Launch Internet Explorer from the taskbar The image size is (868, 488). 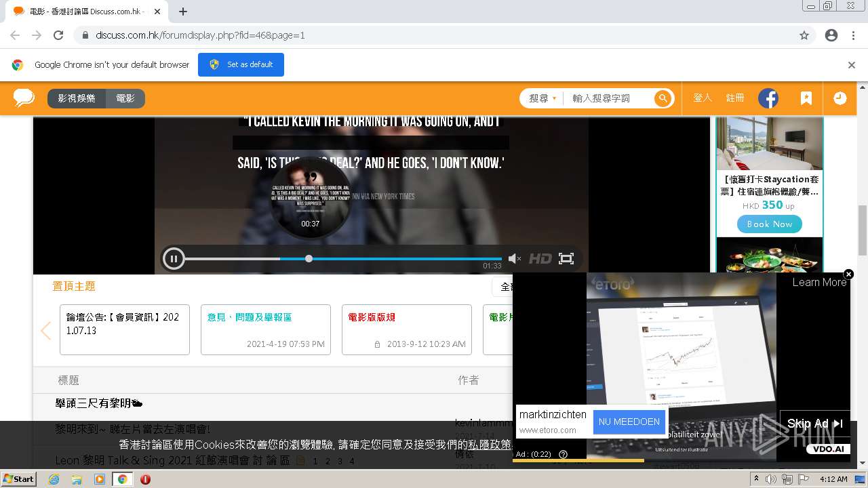tap(54, 479)
